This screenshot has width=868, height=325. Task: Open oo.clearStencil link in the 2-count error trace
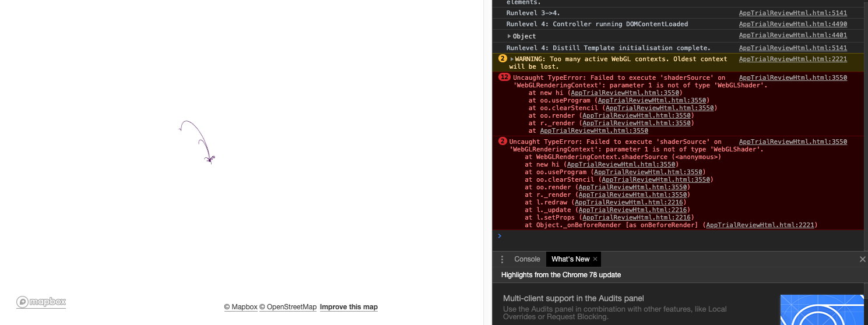click(x=656, y=179)
